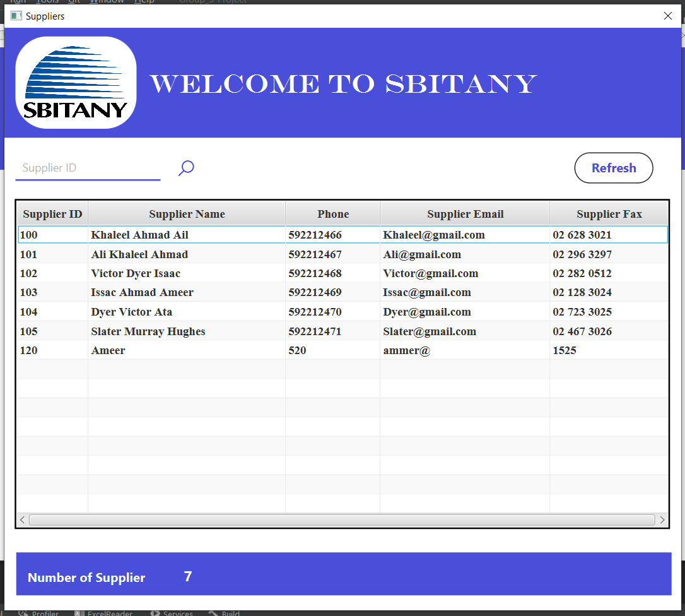The height and width of the screenshot is (616, 685).
Task: Click the Number of Supplier label
Action: [86, 577]
